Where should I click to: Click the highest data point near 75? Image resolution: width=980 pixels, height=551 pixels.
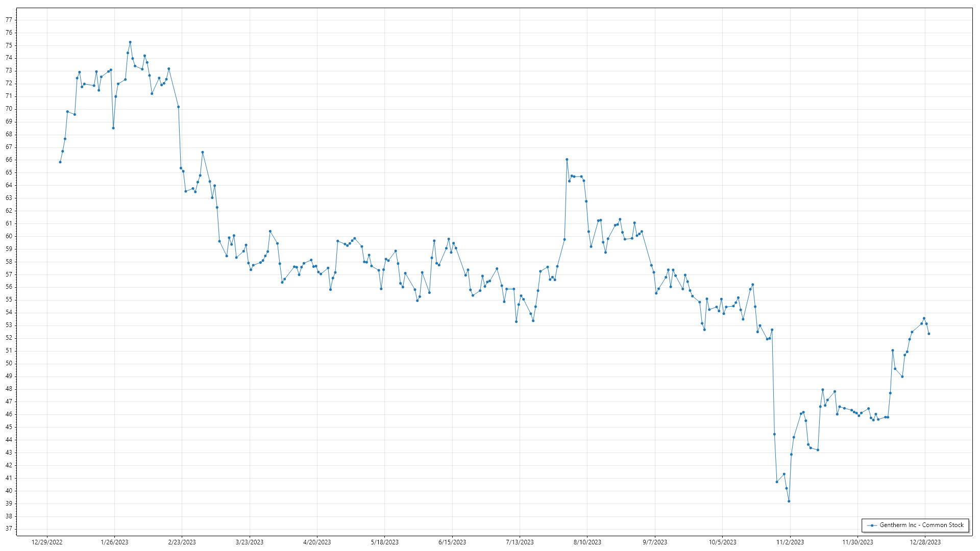[x=130, y=42]
